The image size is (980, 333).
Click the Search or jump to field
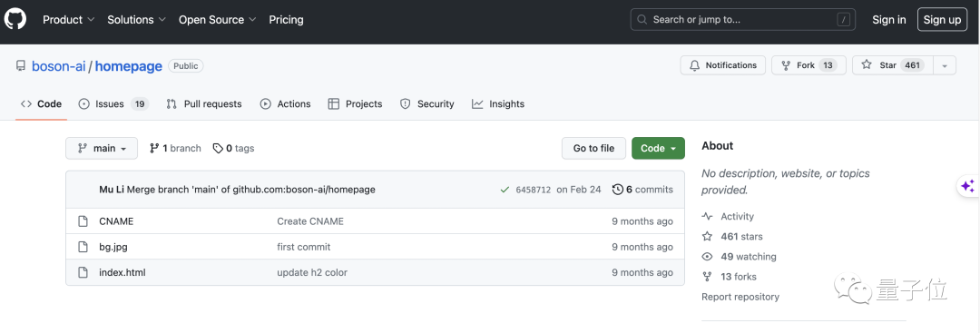(x=743, y=19)
